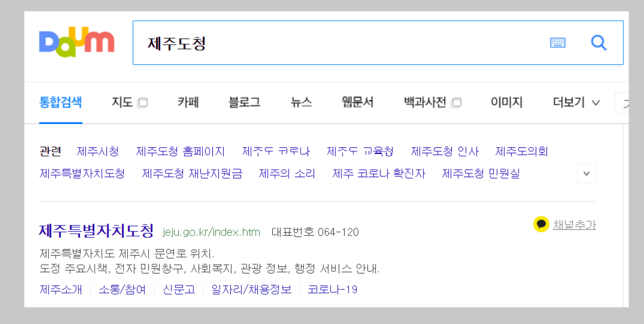The height and width of the screenshot is (324, 644).
Task: Go to the 웹문서 tab
Action: (357, 102)
